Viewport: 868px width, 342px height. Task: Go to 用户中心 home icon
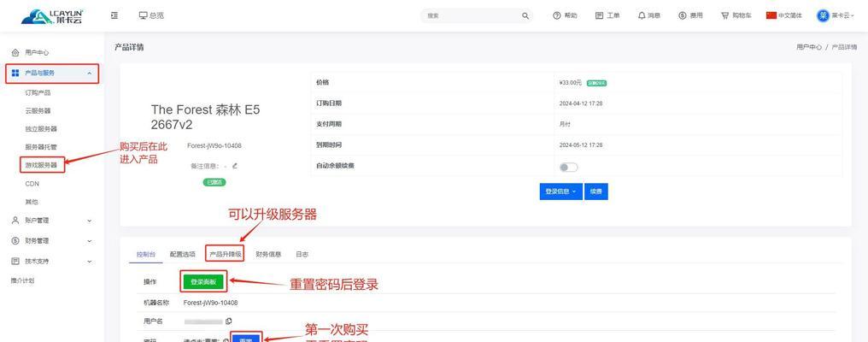coord(15,53)
